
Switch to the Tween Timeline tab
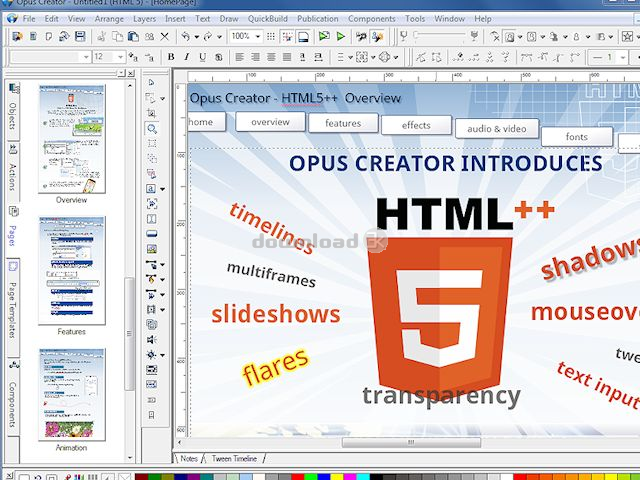(234, 458)
